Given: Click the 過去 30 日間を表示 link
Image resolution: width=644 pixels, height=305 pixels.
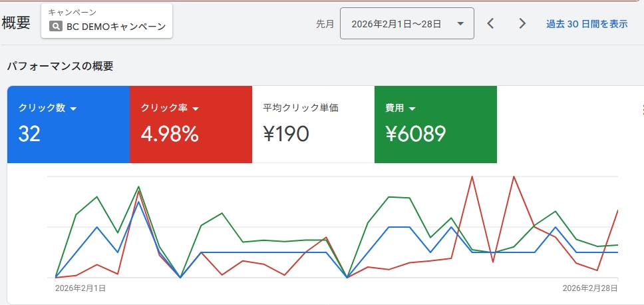Looking at the screenshot, I should coord(586,24).
